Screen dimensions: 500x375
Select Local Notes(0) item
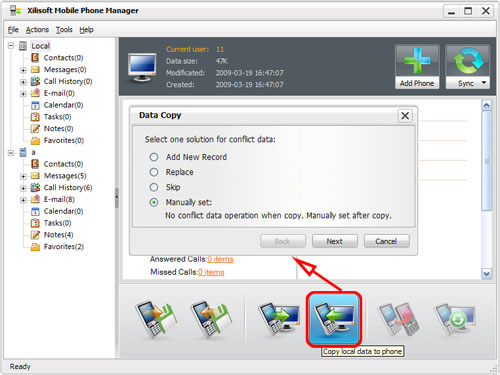[x=52, y=128]
